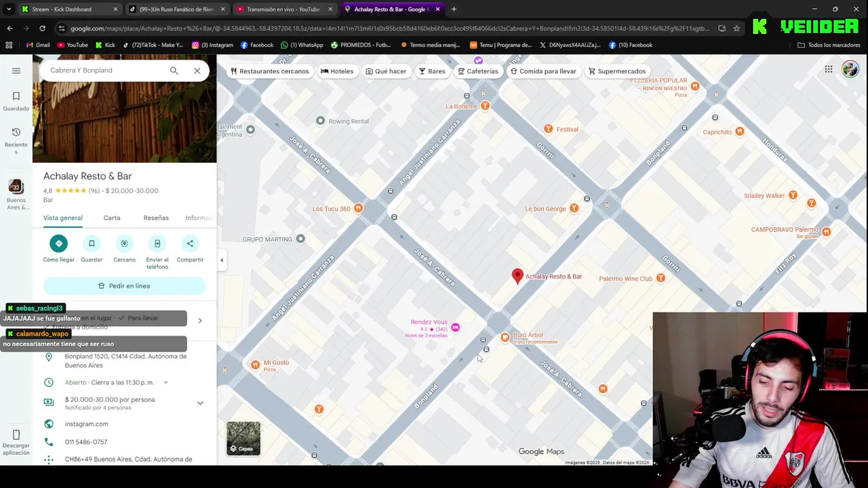Click in the Cabrera Y Bonpland search field
Screen dimensions: 868x488
click(x=105, y=70)
